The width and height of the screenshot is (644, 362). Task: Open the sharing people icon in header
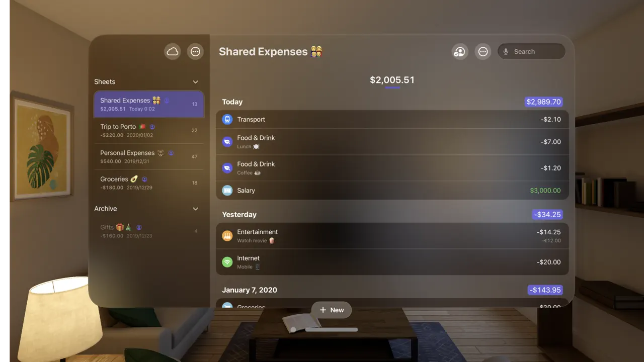point(460,51)
